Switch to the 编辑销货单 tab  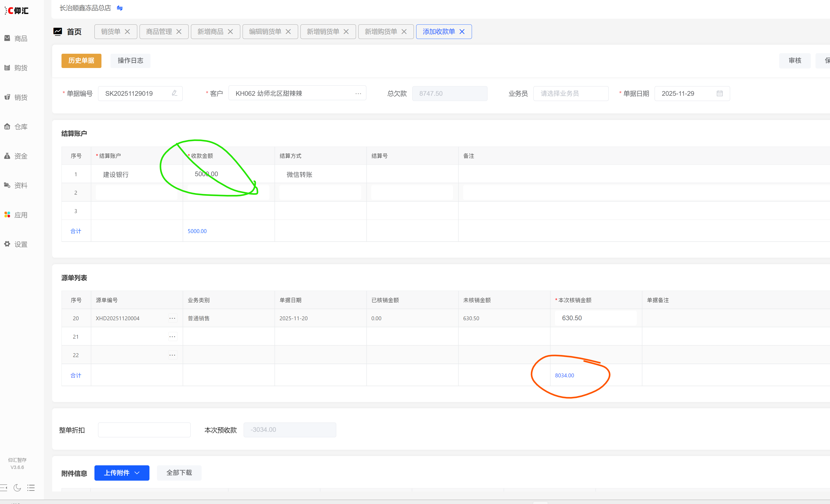coord(265,32)
